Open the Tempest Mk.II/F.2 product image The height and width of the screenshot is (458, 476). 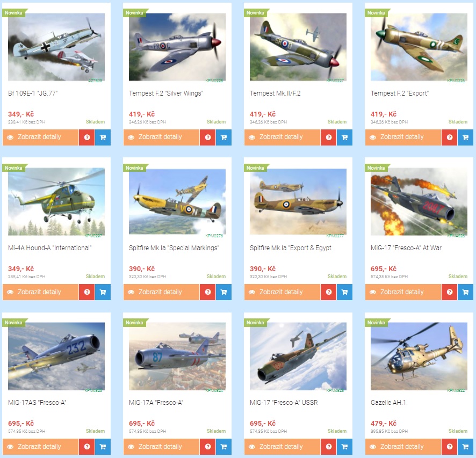pos(298,47)
